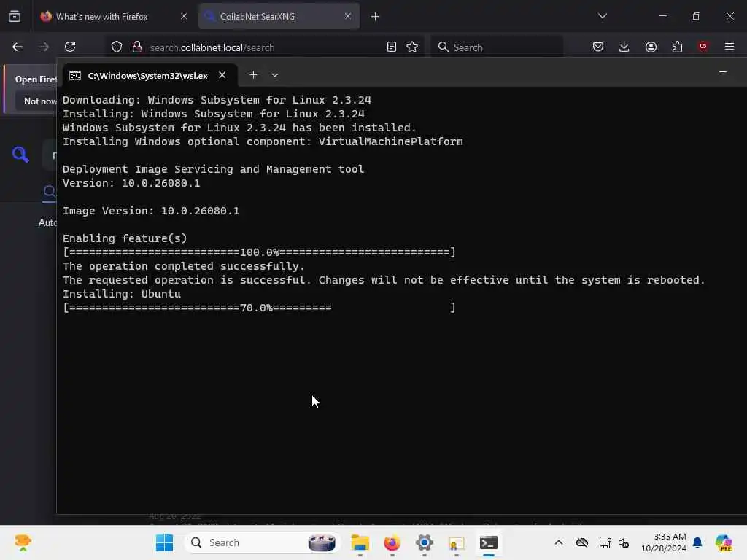Focus the Firefox Search box
This screenshot has width=747, height=560.
click(497, 47)
